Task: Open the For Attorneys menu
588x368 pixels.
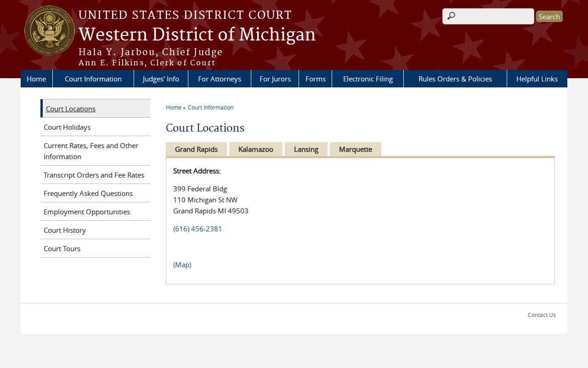Action: pos(220,79)
